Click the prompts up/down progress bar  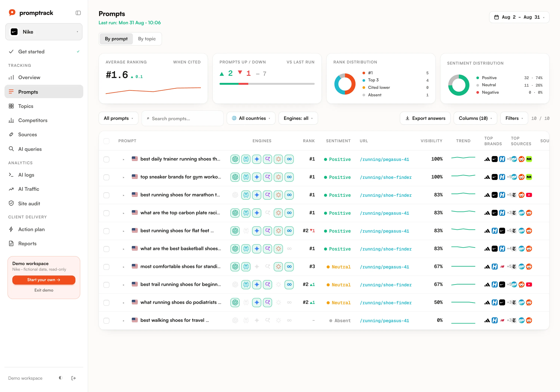point(267,84)
